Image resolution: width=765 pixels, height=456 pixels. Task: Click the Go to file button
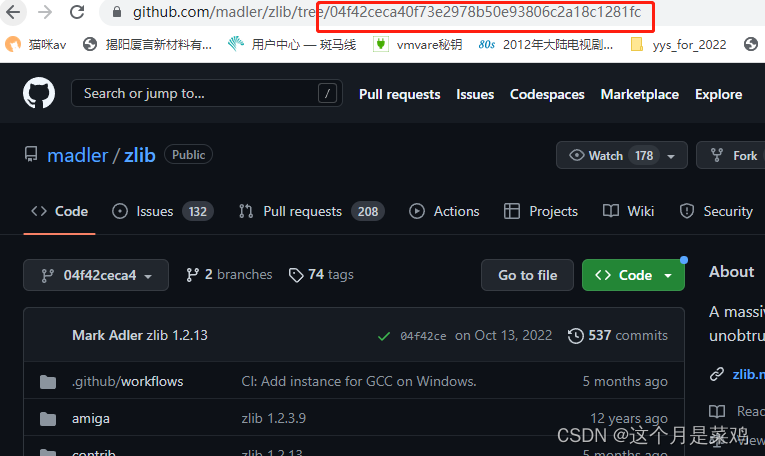click(527, 275)
